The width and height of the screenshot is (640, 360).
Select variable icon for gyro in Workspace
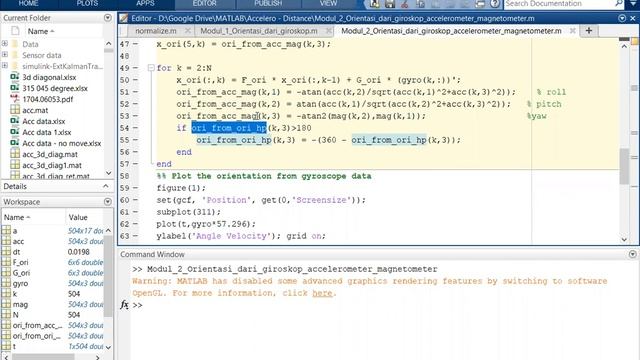6,283
